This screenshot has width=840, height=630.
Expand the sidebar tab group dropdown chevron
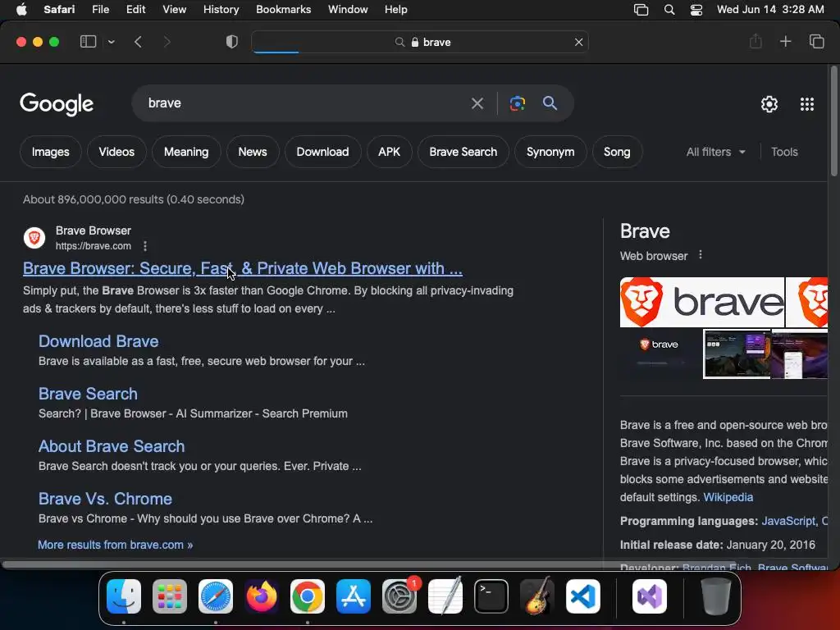point(111,42)
